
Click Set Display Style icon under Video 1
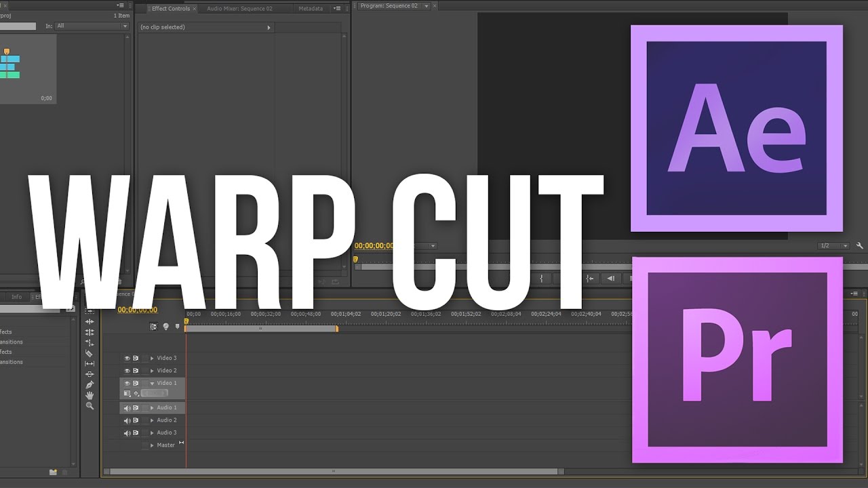[x=127, y=393]
